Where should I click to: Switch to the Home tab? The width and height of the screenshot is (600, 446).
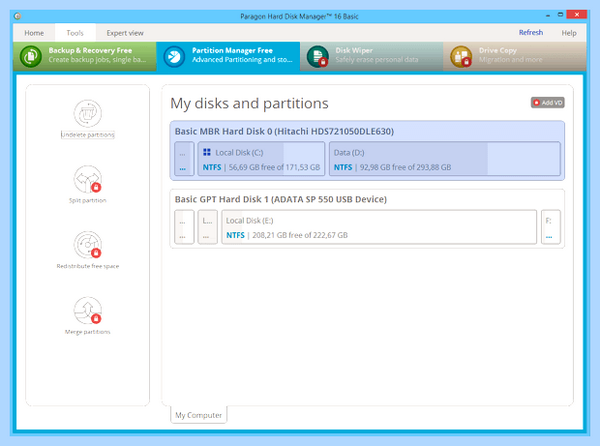[x=34, y=33]
